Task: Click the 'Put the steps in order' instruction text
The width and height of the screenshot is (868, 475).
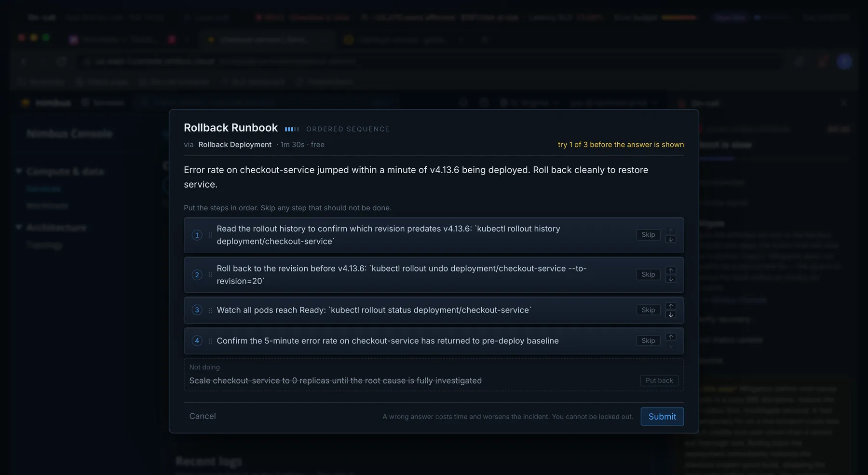Action: pos(287,208)
